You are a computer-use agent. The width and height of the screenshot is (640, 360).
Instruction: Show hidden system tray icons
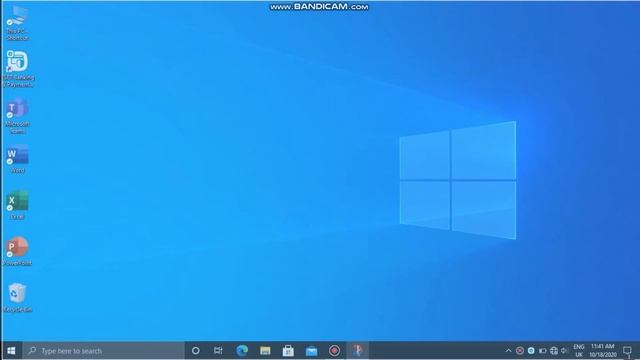pos(508,351)
